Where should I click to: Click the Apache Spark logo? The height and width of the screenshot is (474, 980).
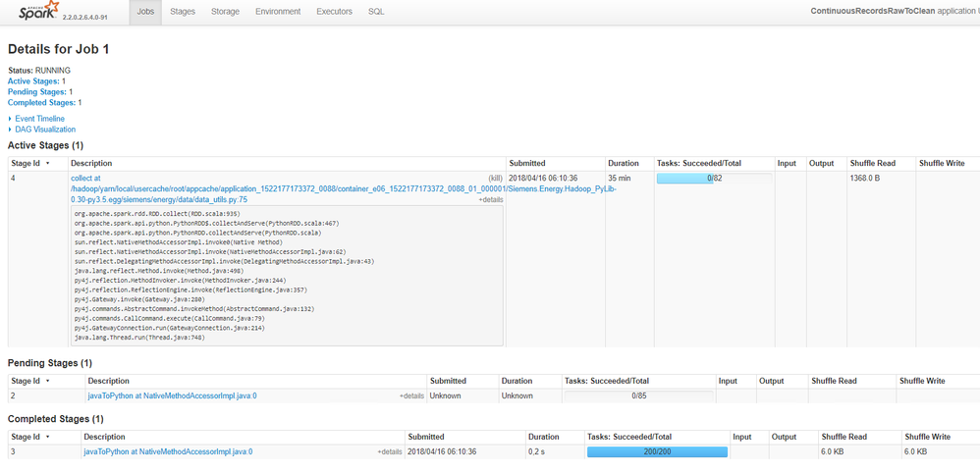point(38,11)
